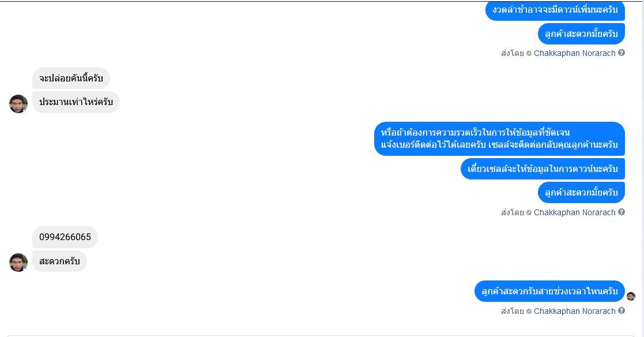Click sent message ลูกค้าสะดวกรับสายช่วงเวลาไหนครับ
Viewport: 644px width, 337px height.
pos(549,291)
